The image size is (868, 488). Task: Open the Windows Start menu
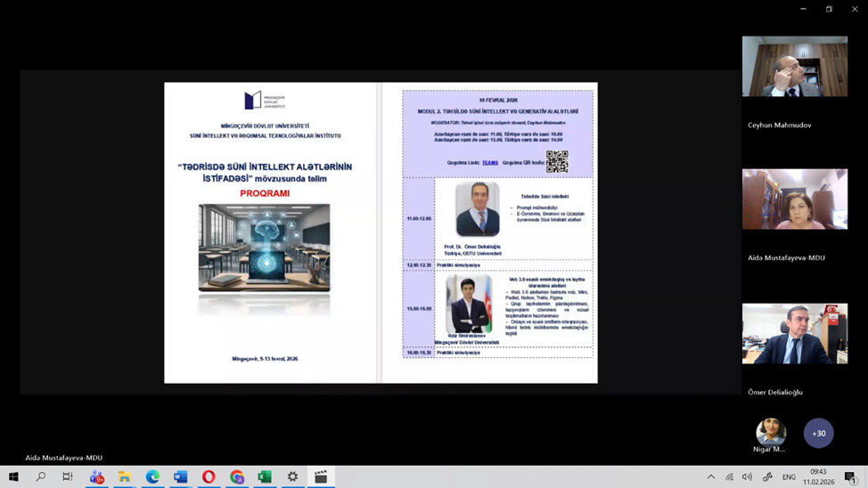[13, 477]
